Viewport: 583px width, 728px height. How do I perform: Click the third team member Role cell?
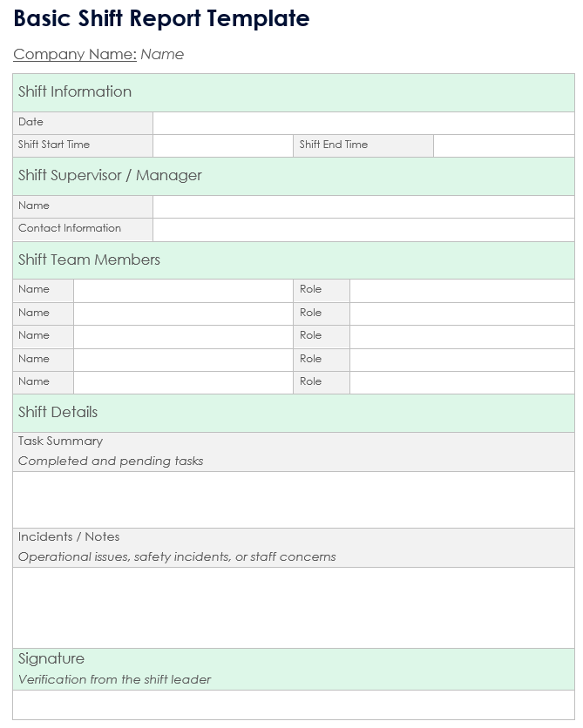click(x=461, y=336)
